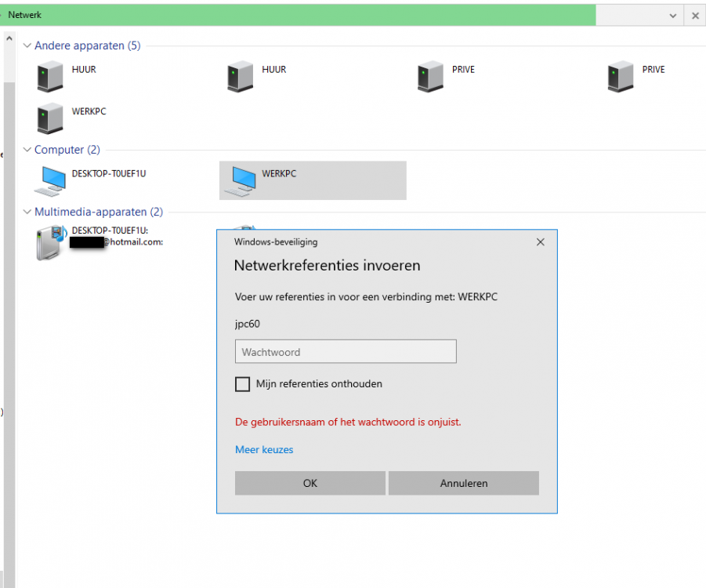Collapse the Computer (2) section
Screen dimensions: 706x588
(27, 150)
